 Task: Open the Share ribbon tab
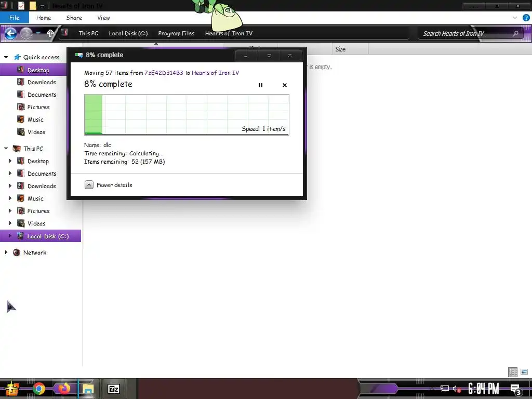[x=74, y=18]
